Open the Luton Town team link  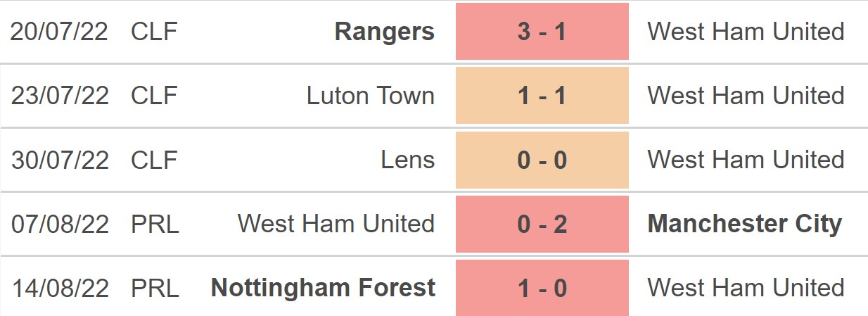[x=370, y=96]
